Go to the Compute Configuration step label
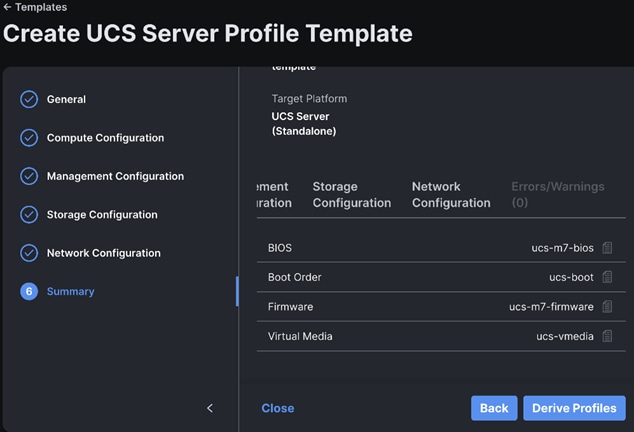 [106, 138]
